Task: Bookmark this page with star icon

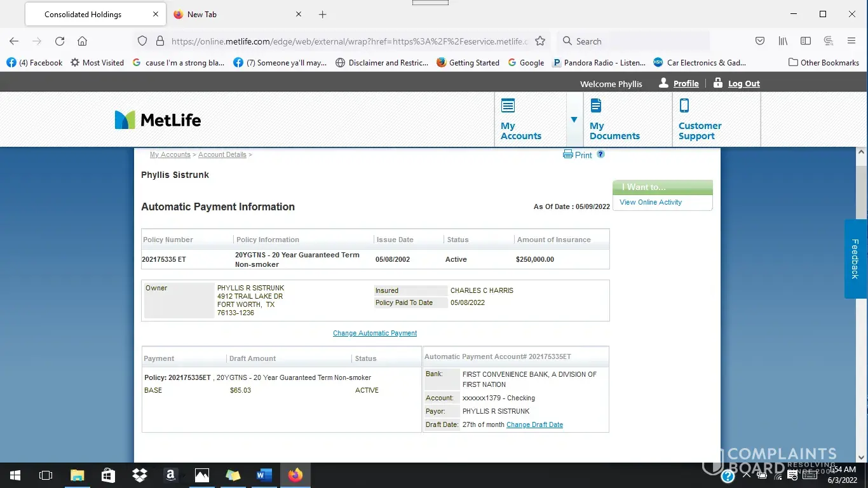Action: [540, 41]
